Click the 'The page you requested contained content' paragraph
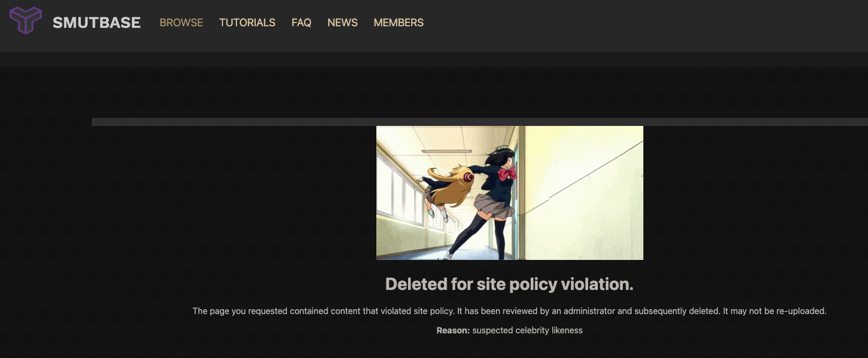 click(509, 311)
